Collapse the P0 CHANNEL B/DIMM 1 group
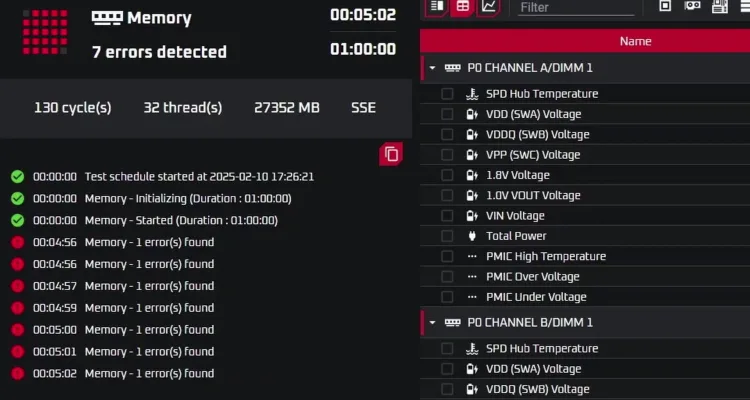The width and height of the screenshot is (750, 400). point(432,322)
